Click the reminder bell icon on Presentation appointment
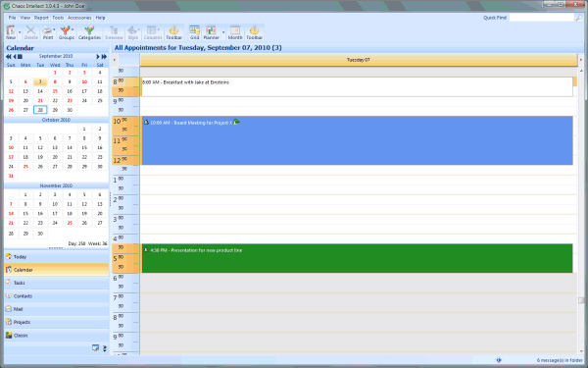588x368 pixels. click(146, 249)
